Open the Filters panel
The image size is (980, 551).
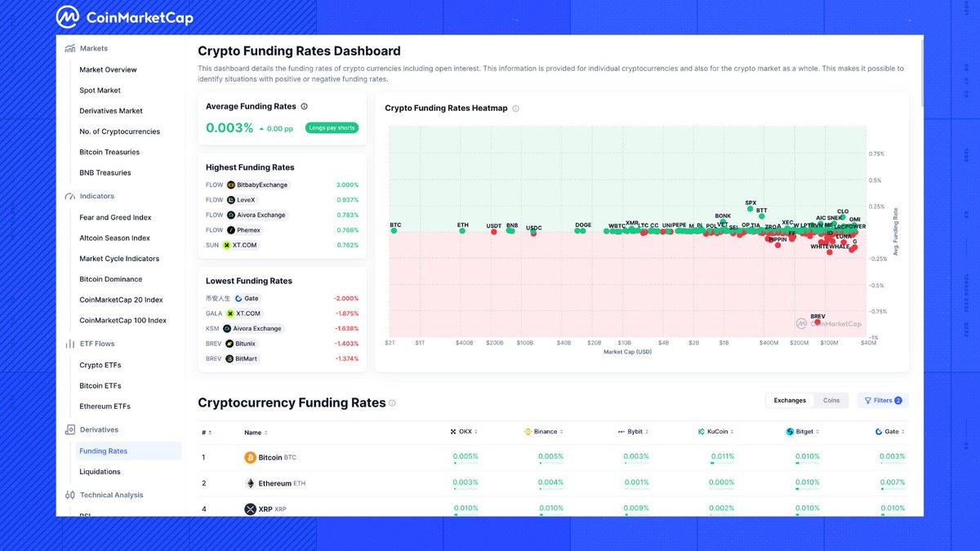[882, 400]
